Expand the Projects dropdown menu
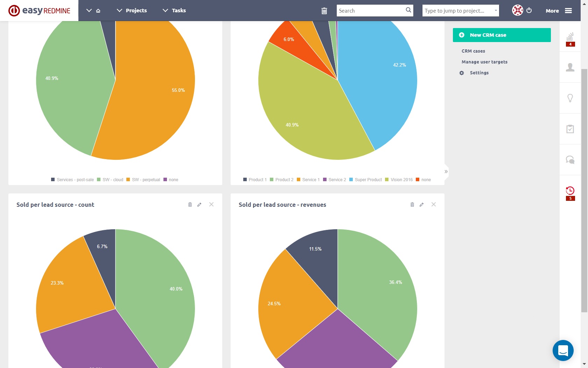This screenshot has width=588, height=368. coord(132,11)
